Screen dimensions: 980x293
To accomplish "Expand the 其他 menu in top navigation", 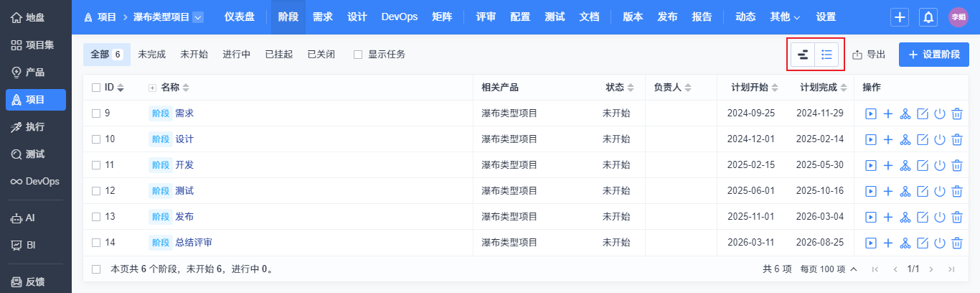I will click(x=786, y=17).
